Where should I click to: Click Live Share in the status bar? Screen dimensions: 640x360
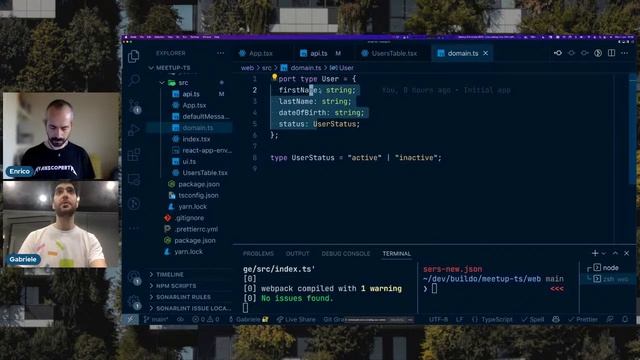[296, 320]
